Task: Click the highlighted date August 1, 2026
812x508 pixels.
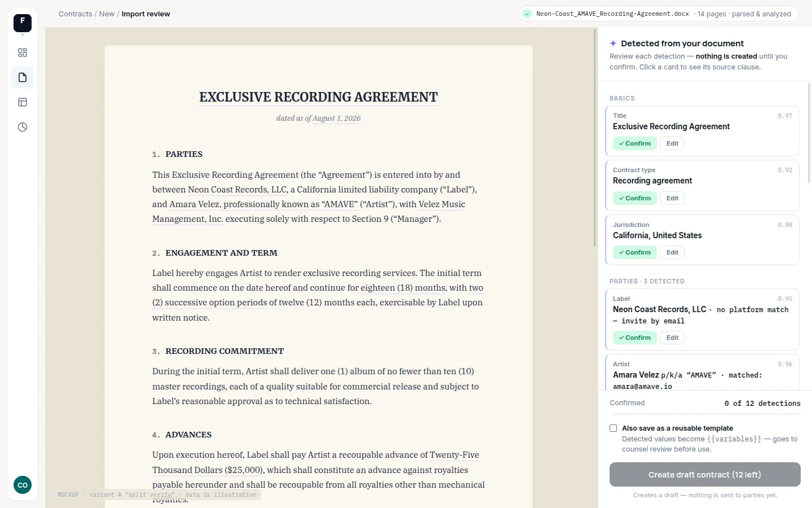Action: point(337,118)
